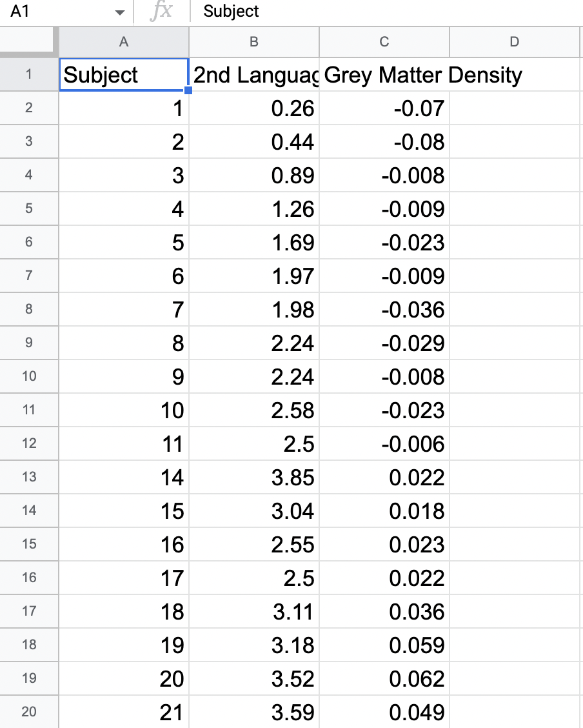Click the Grey Matter Density header cell
Screen dimensions: 583x728
tap(384, 74)
